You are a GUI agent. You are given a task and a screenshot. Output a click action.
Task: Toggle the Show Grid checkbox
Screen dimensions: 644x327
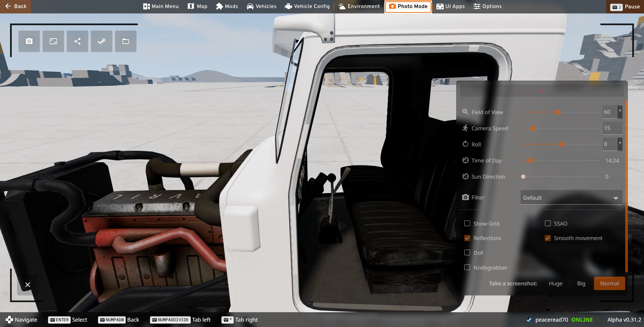tap(467, 223)
